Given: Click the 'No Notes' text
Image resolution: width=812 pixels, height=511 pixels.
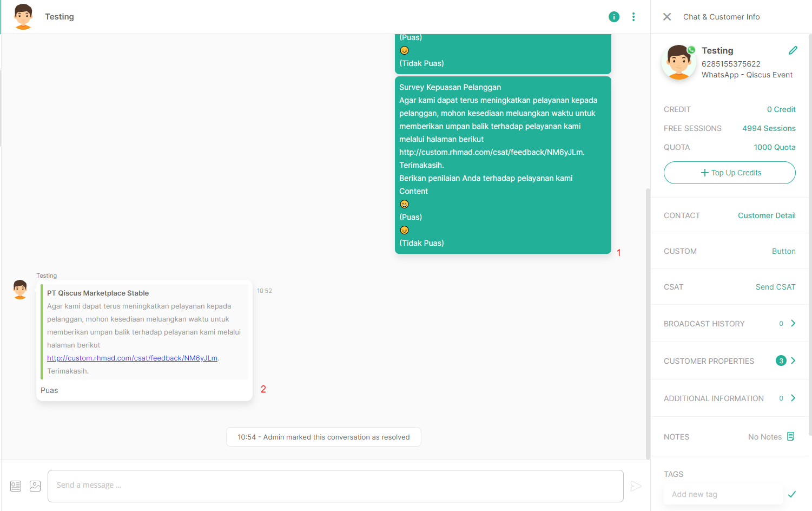Looking at the screenshot, I should pyautogui.click(x=765, y=437).
